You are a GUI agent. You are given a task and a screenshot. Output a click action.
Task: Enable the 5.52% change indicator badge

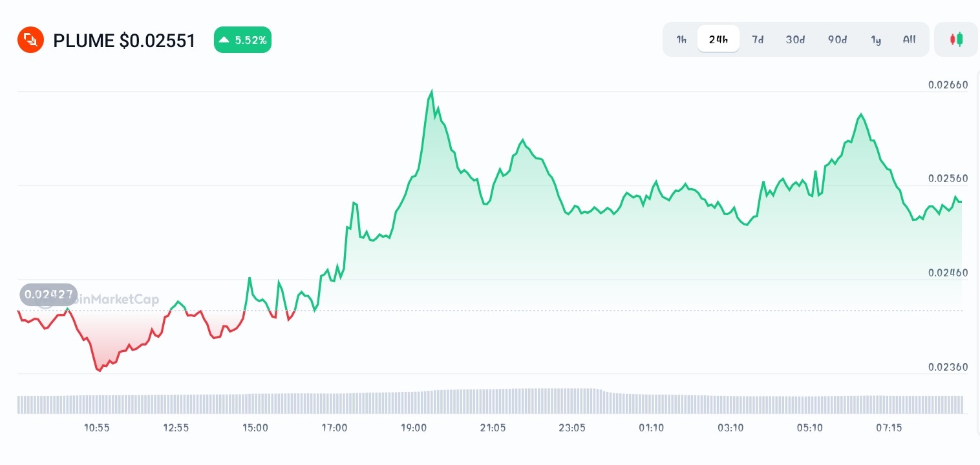[242, 39]
